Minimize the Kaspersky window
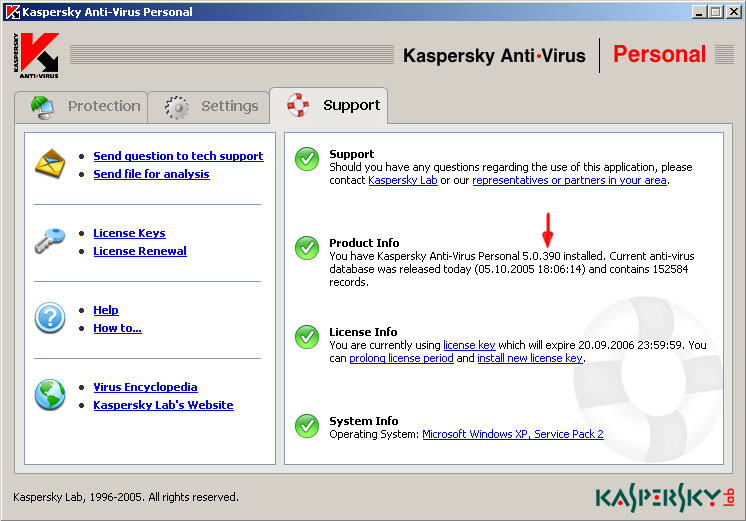 (698, 12)
